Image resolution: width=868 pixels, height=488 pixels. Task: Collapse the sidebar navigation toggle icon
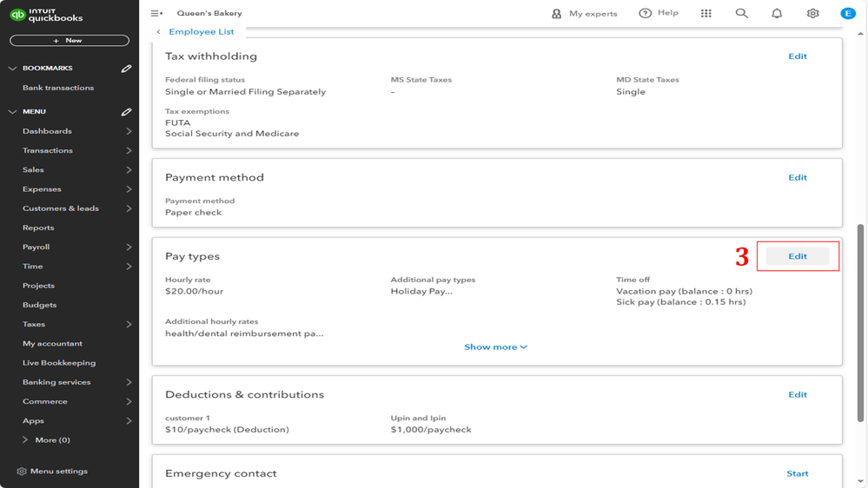pos(156,14)
